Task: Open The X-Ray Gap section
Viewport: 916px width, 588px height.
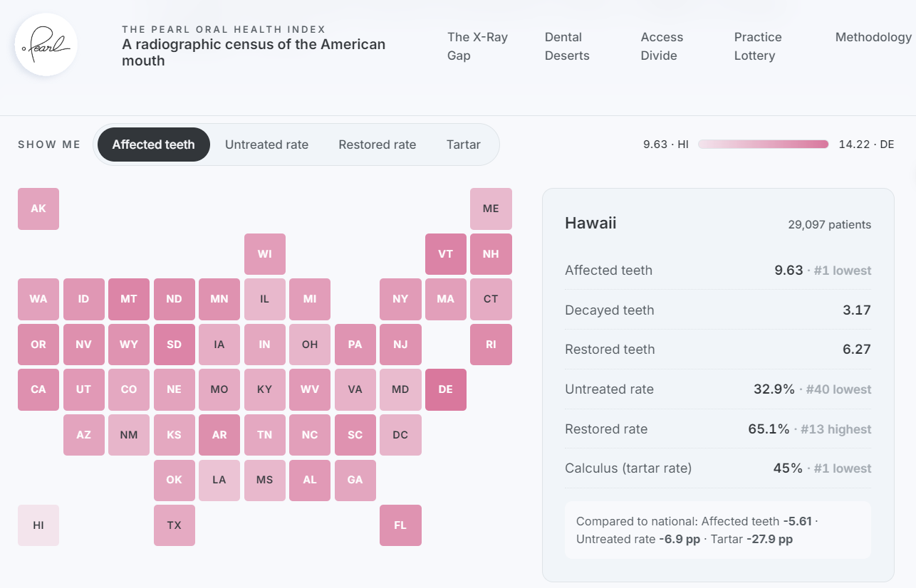Action: [477, 46]
